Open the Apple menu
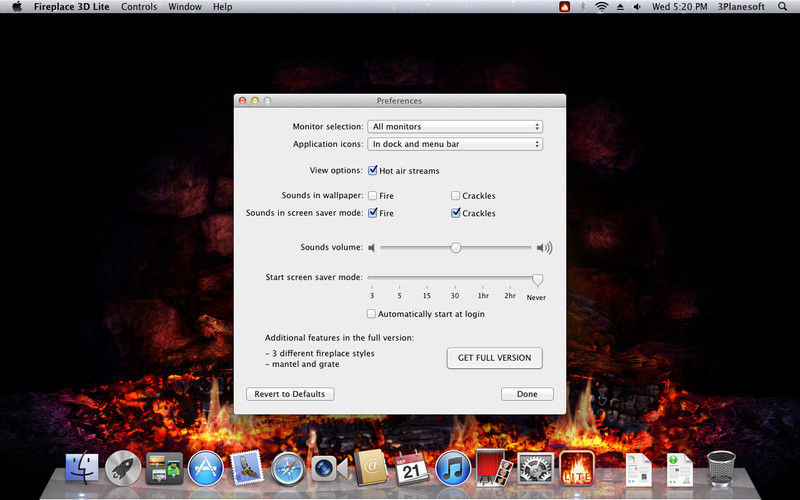Image resolution: width=800 pixels, height=500 pixels. tap(17, 7)
